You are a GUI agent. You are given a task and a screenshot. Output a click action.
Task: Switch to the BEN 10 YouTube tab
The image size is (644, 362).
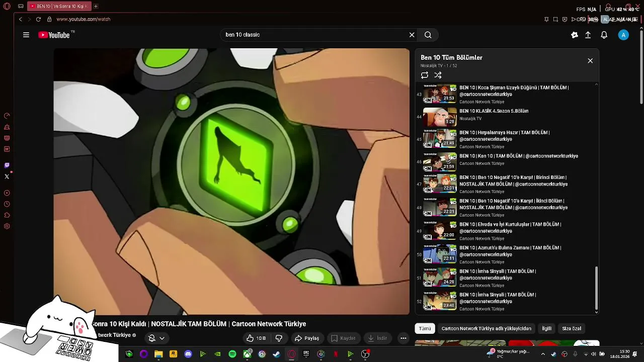tap(58, 7)
